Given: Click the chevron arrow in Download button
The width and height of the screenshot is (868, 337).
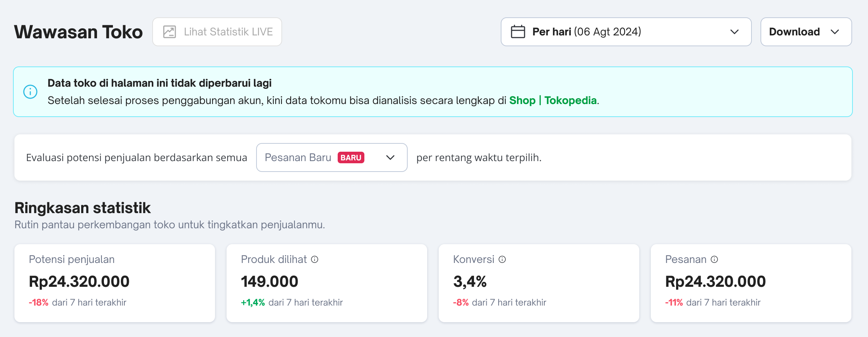Looking at the screenshot, I should tap(835, 32).
